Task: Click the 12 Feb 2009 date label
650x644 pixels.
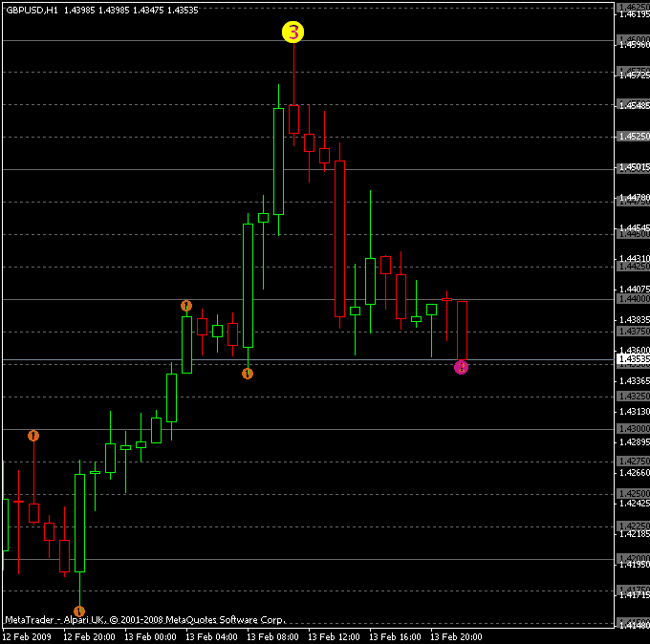Action: pyautogui.click(x=27, y=636)
